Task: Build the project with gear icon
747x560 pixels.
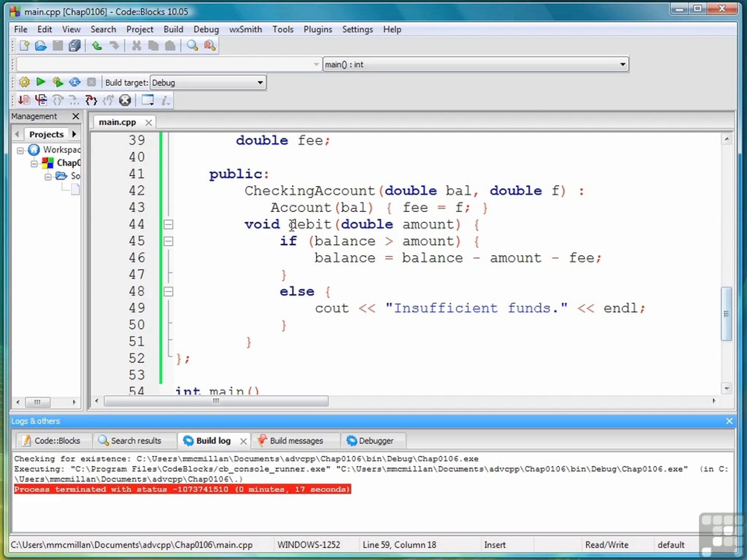Action: [x=24, y=82]
